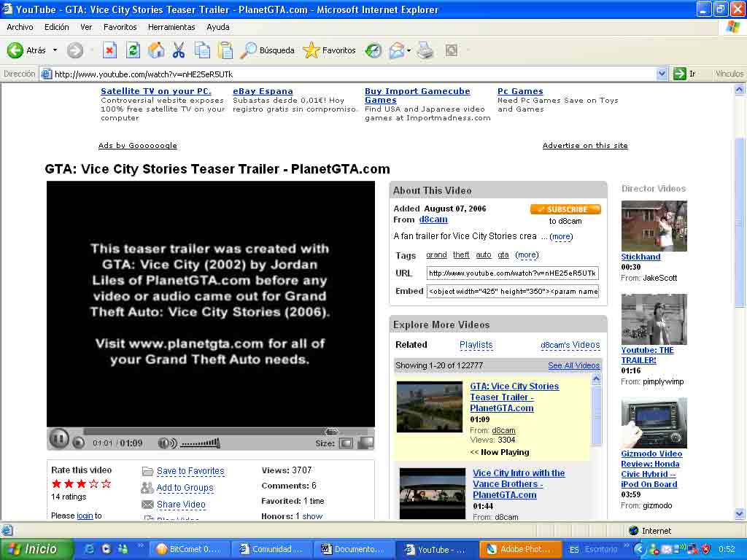Click the ES language indicator in the taskbar

[x=574, y=550]
